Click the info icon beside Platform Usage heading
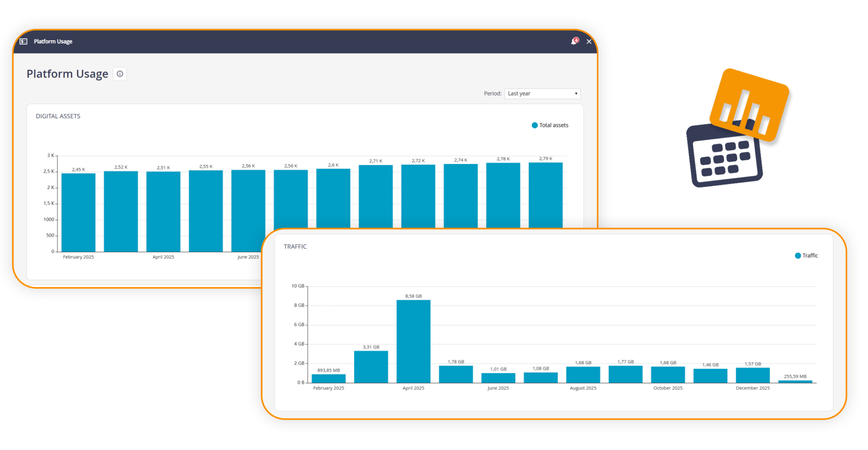 click(119, 74)
